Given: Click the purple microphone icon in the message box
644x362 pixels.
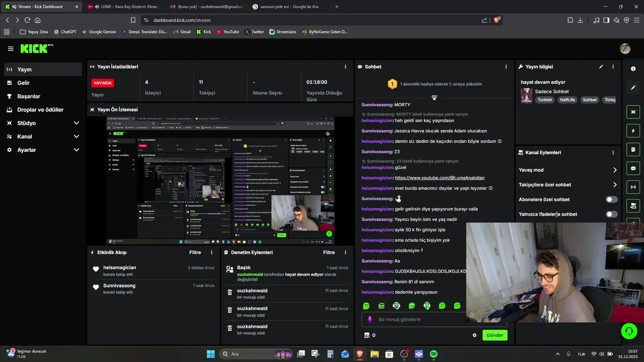Looking at the screenshot, I should click(x=370, y=319).
